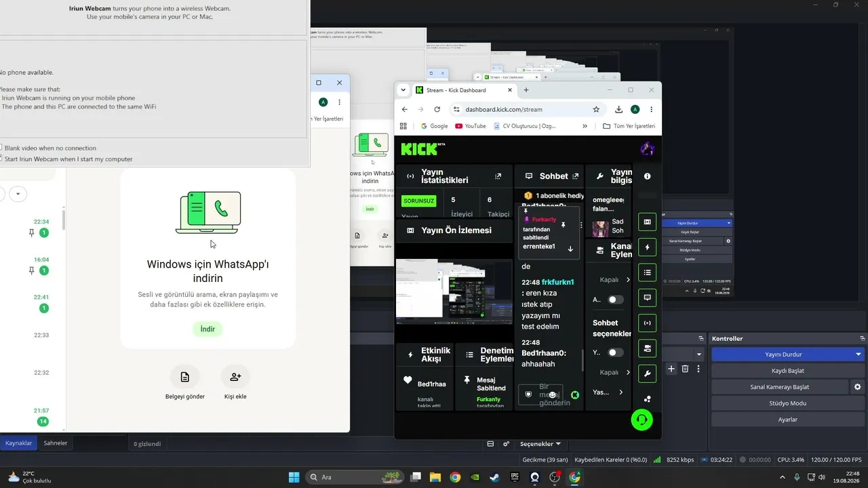Open Steam from the taskbar
The height and width of the screenshot is (488, 868).
[x=495, y=477]
